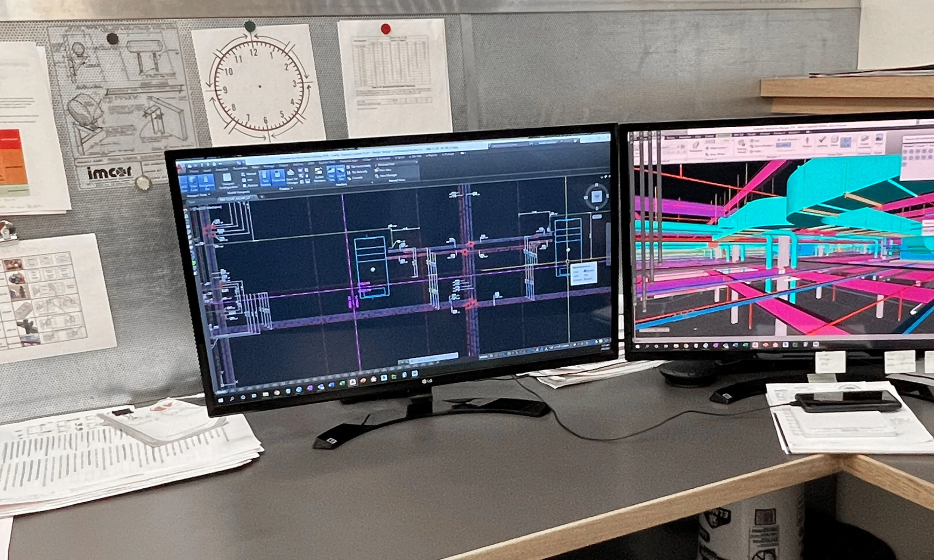Open render Mode options in Navisworks ribbon
The image size is (934, 560).
click(835, 141)
